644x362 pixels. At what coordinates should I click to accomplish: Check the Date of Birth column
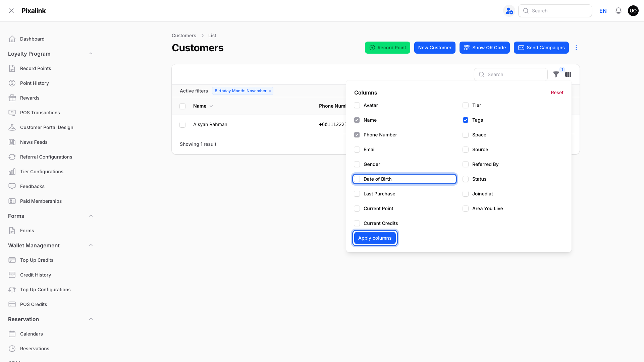pos(357,179)
